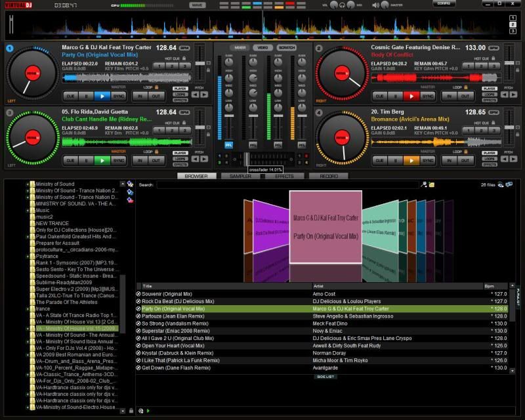This screenshot has height=420, width=525.
Task: Expand the Psytrance folder
Action: (28, 256)
